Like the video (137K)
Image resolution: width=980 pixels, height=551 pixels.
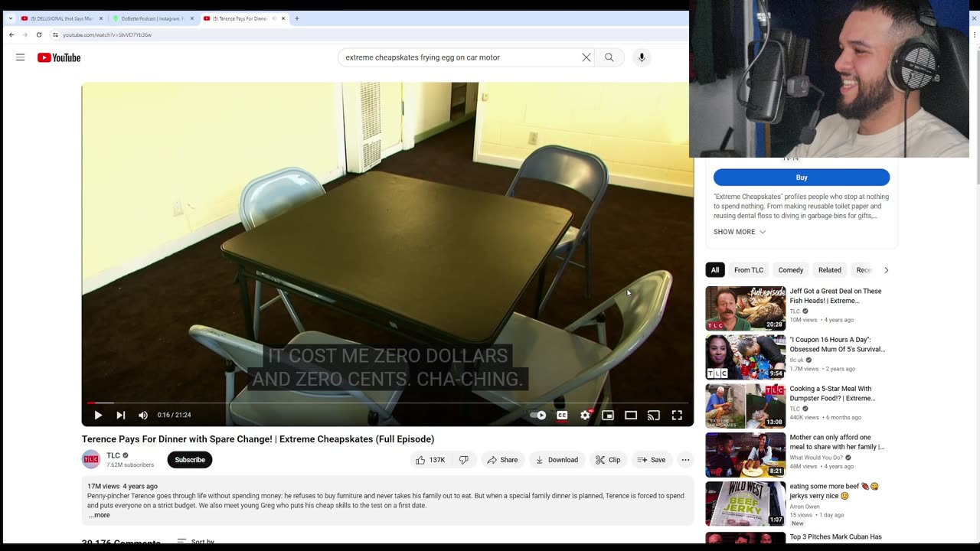[x=430, y=460]
